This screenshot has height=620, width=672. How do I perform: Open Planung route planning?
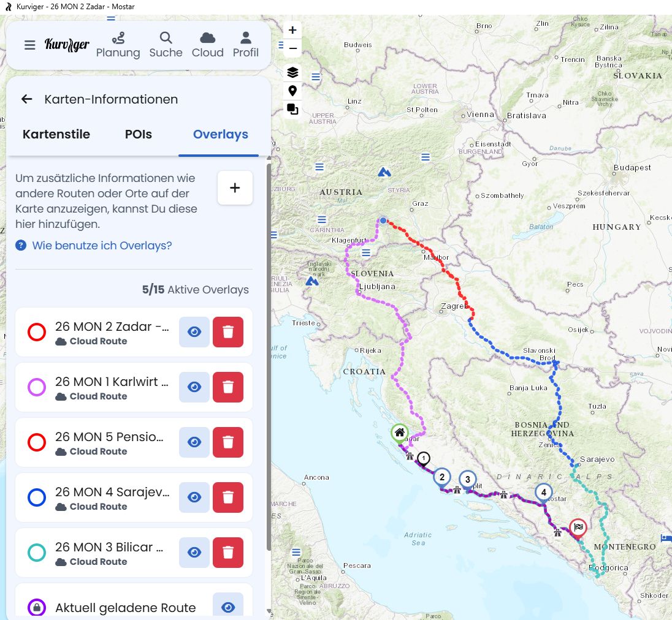click(x=118, y=45)
